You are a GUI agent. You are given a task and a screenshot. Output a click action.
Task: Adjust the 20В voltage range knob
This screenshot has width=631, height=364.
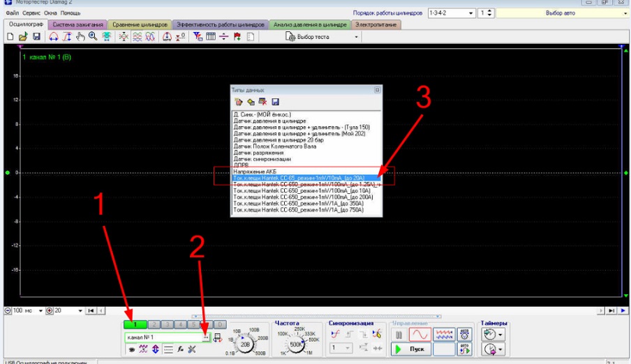click(245, 344)
